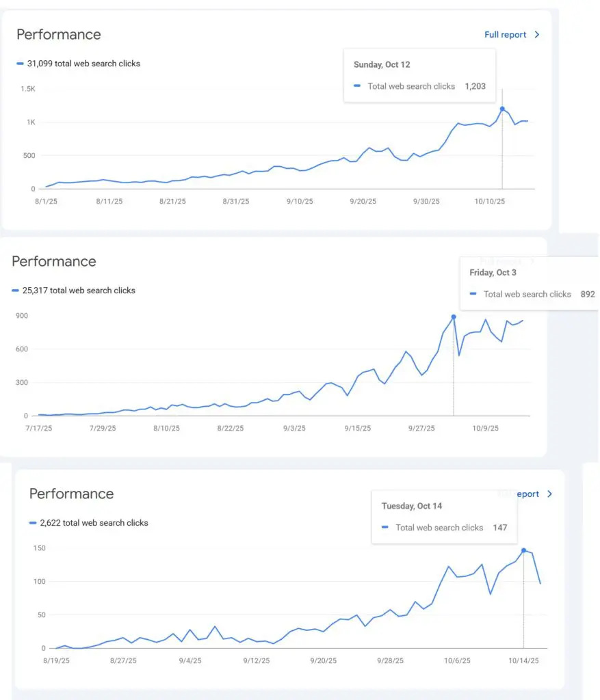The height and width of the screenshot is (700, 600).
Task: Click the blue legend icon for 31,099 clicks
Action: click(19, 63)
